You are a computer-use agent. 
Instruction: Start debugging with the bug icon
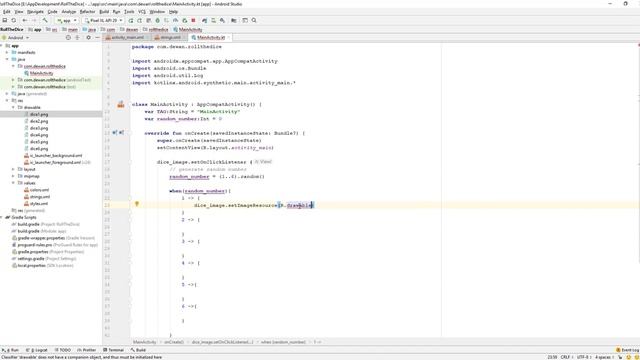point(158,20)
